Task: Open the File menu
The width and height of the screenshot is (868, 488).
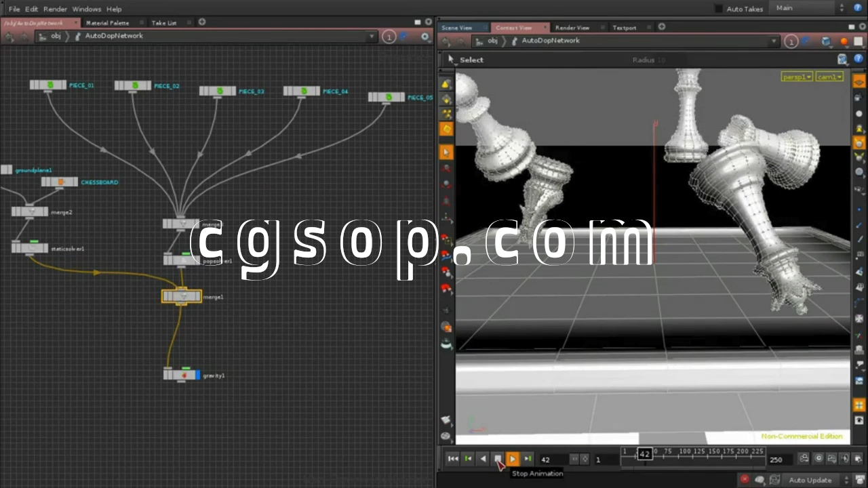Action: click(14, 9)
